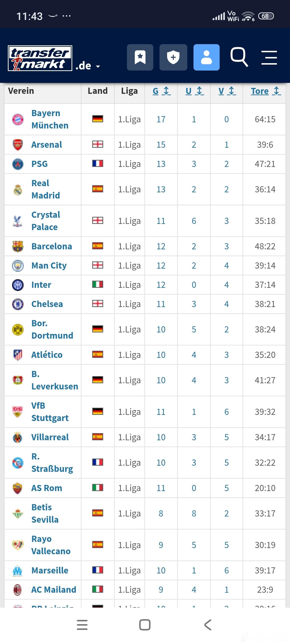
Task: Tap the Android home navigation button
Action: pyautogui.click(x=145, y=625)
